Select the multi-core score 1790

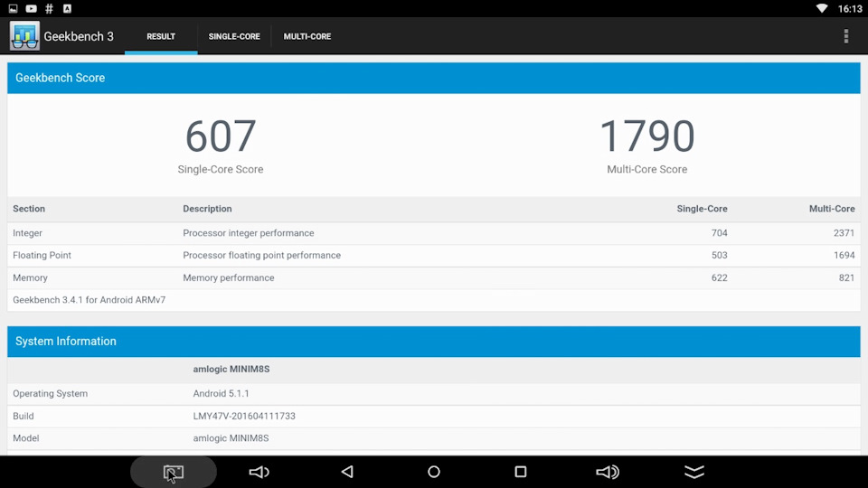(647, 136)
